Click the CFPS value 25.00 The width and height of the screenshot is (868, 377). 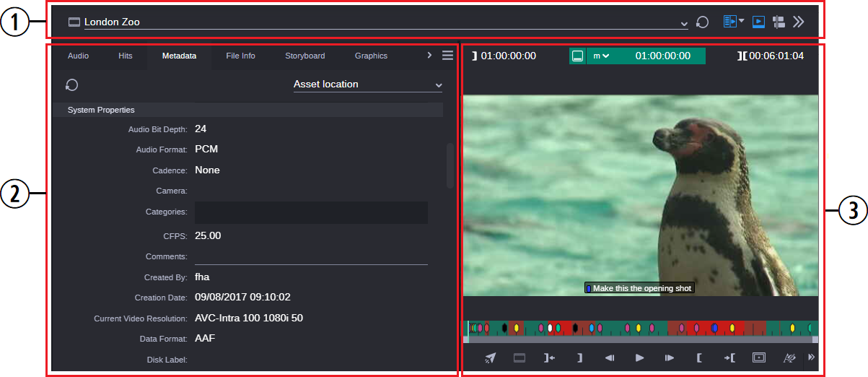(x=208, y=235)
